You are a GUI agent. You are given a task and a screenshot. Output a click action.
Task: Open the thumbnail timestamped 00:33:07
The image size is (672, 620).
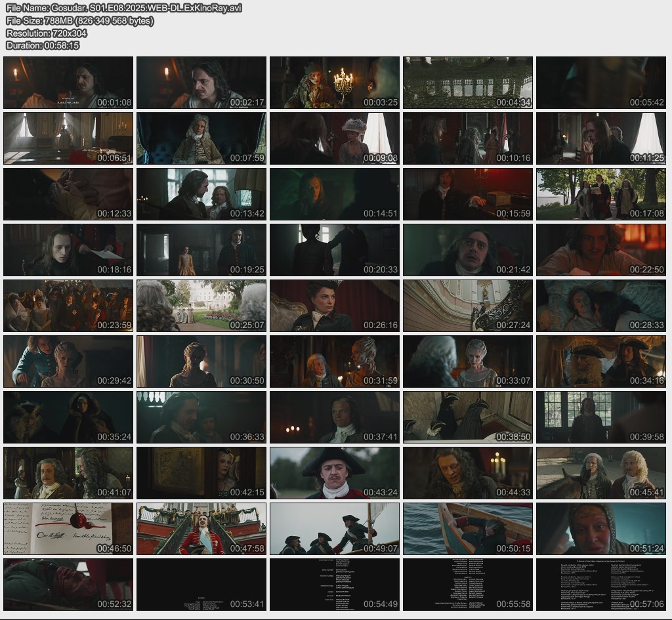coord(468,362)
